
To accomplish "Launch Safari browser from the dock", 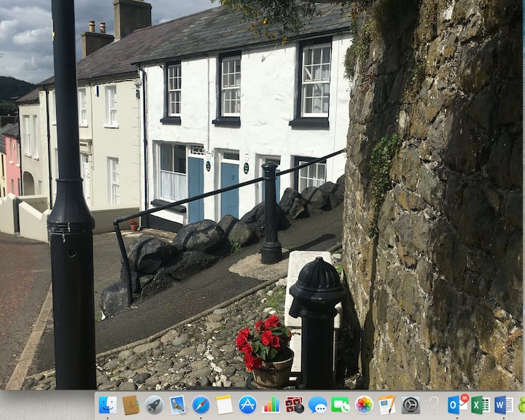I will click(201, 405).
